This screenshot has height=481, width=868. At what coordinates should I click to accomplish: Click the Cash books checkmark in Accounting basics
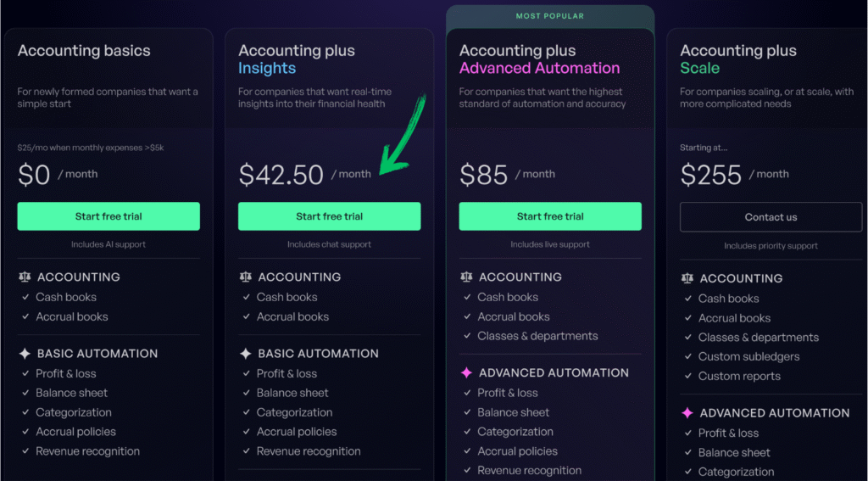(25, 297)
